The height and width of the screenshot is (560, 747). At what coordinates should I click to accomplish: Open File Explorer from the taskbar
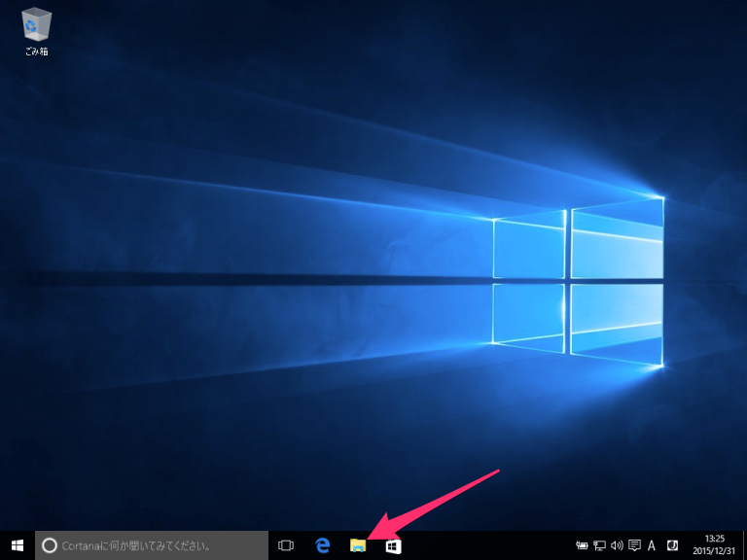tap(358, 545)
